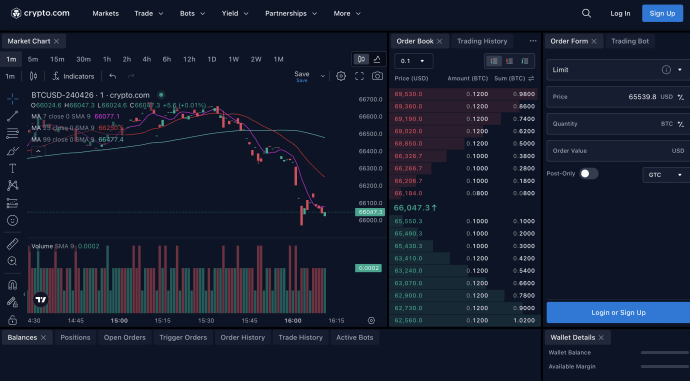
Task: Switch to original candlestick chart view
Action: point(361,59)
